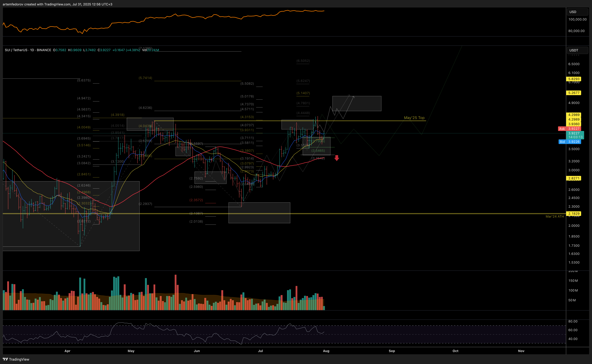Click the (5.6375) fib level label
This screenshot has width=592, height=364.
(x=84, y=80)
